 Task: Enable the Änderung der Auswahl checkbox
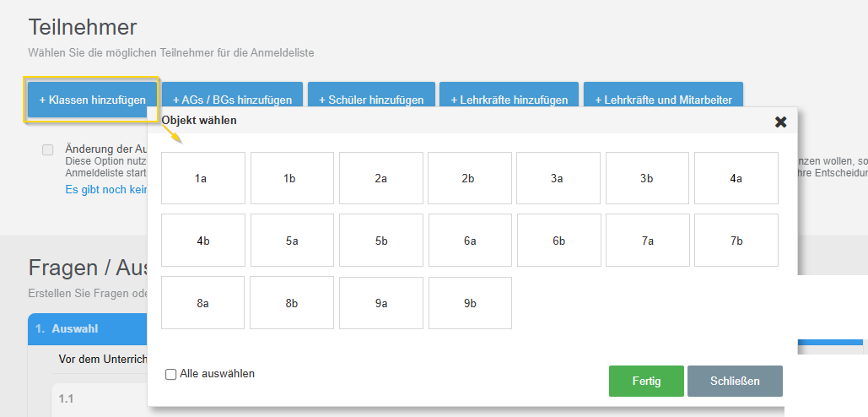48,149
